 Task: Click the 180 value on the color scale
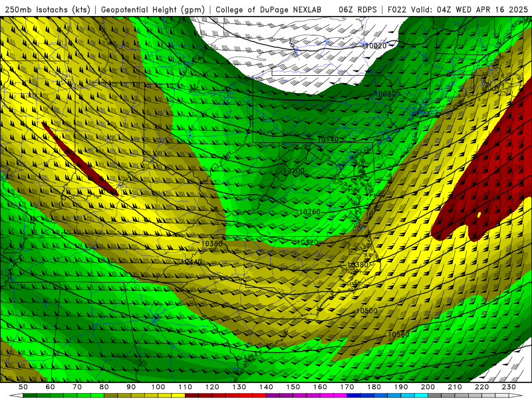click(374, 387)
